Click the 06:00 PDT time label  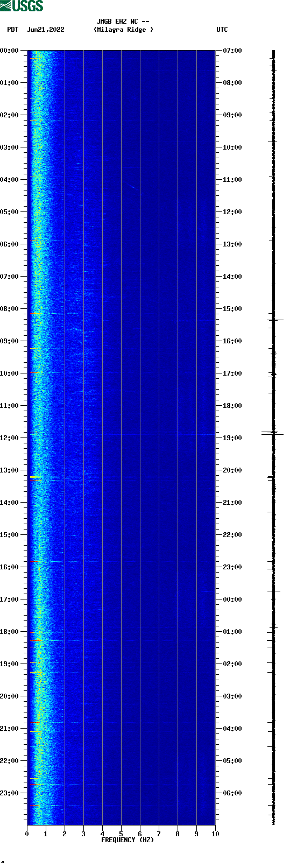9,244
